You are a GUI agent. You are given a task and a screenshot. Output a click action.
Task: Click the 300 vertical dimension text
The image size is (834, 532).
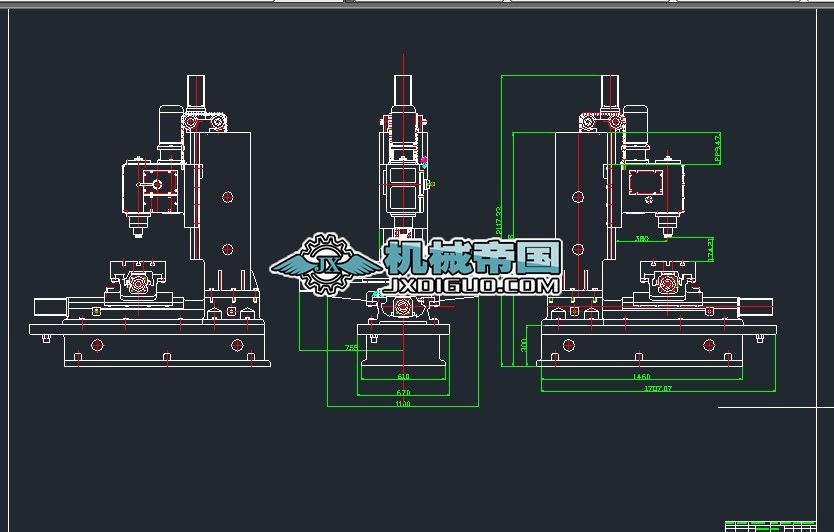tap(523, 345)
